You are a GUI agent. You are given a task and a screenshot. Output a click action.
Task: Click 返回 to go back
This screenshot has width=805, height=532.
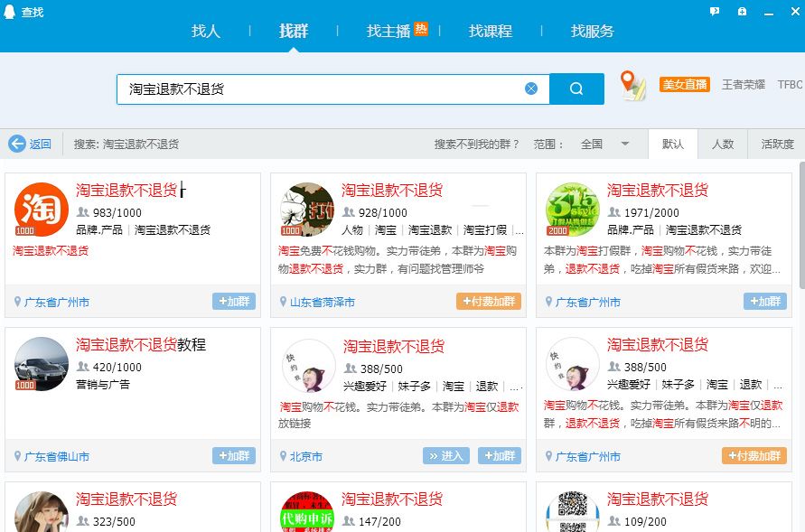coord(40,145)
